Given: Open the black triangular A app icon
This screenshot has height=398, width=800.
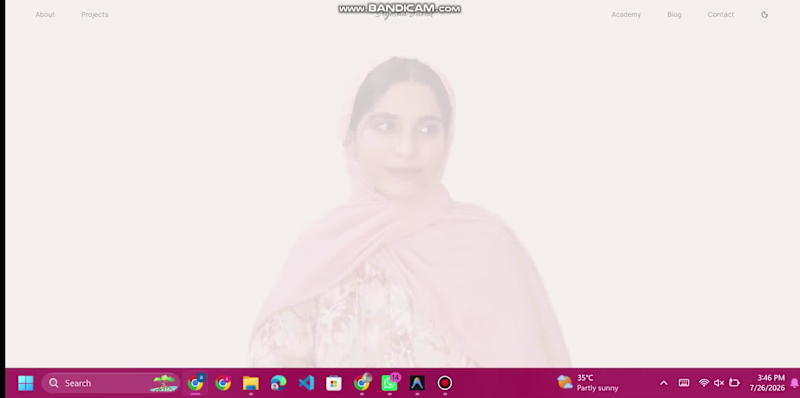Looking at the screenshot, I should (x=417, y=383).
